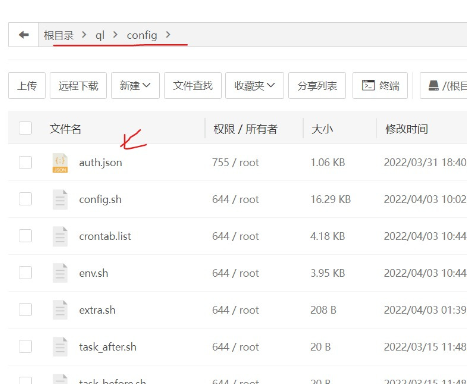Click the 文件查找 button
This screenshot has height=384, width=467.
tap(193, 85)
